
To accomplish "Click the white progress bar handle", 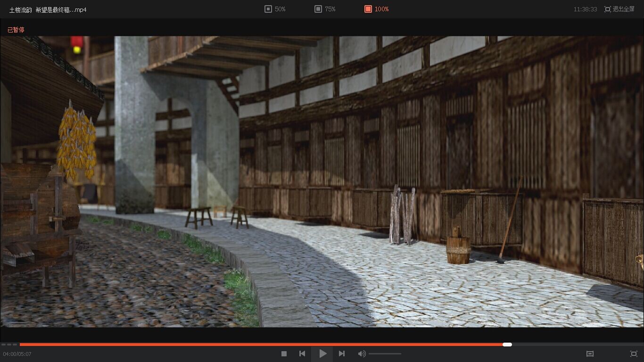I will tap(507, 345).
